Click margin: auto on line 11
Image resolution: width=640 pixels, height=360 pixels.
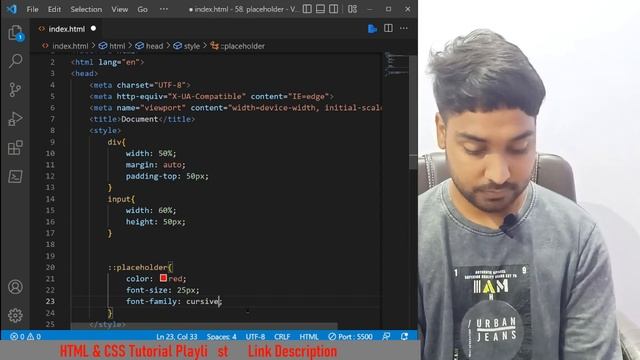(x=156, y=164)
